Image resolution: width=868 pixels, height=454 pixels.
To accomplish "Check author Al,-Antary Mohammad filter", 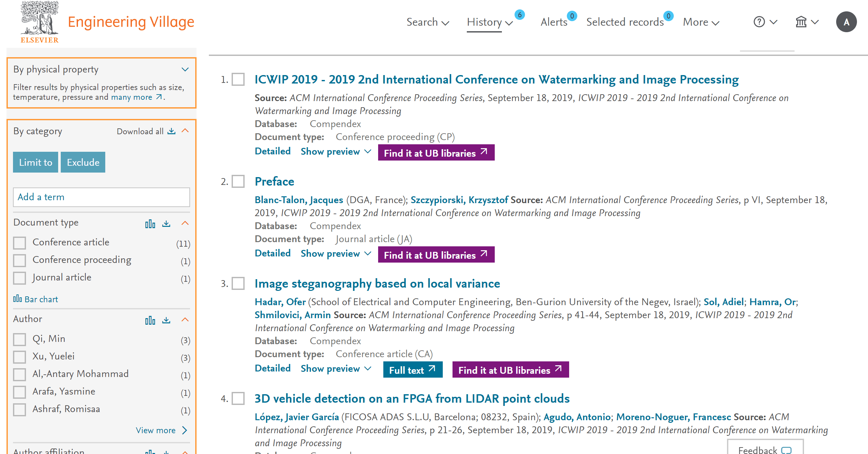I will (19, 374).
